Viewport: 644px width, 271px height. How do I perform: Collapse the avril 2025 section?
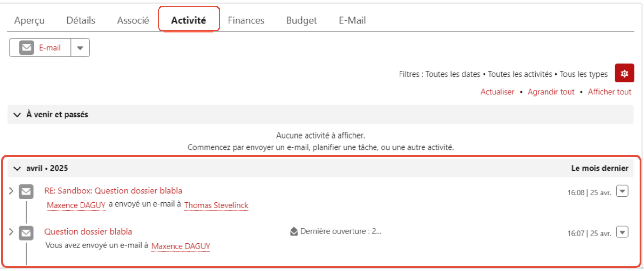click(17, 168)
